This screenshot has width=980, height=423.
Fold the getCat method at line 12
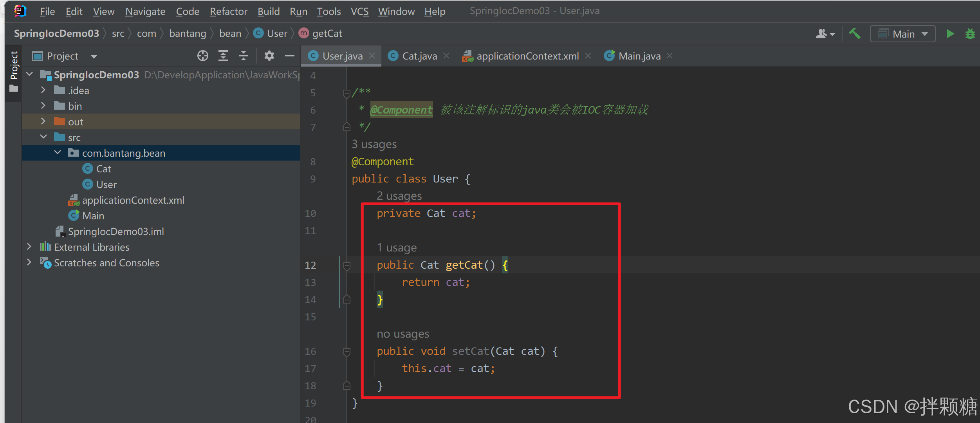pyautogui.click(x=347, y=266)
